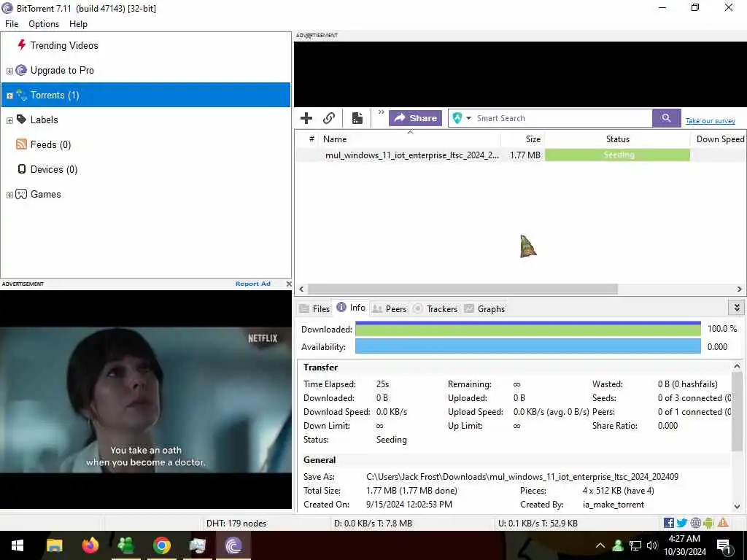Click Info pane scrollbar up arrow

(737, 366)
